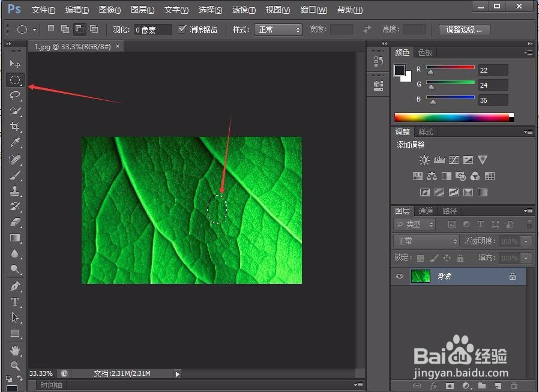Click the delete layer trash icon
Viewport: 539px width, 392px height.
514,385
